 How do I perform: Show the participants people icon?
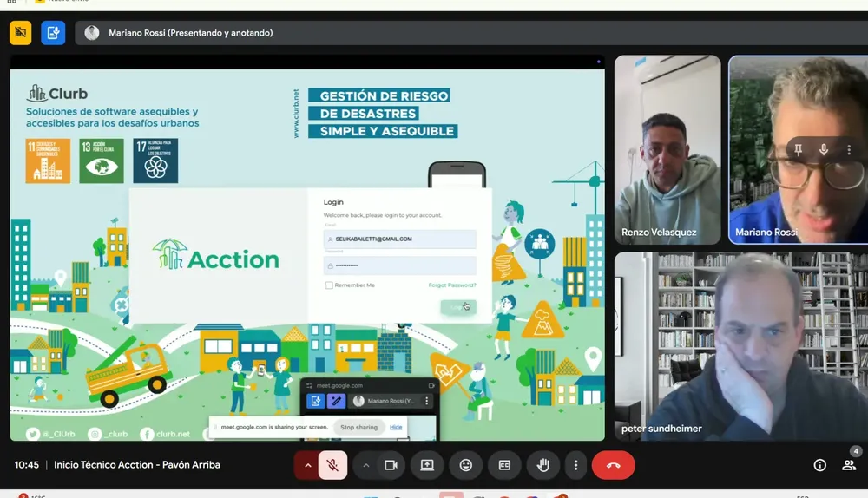[x=849, y=465]
